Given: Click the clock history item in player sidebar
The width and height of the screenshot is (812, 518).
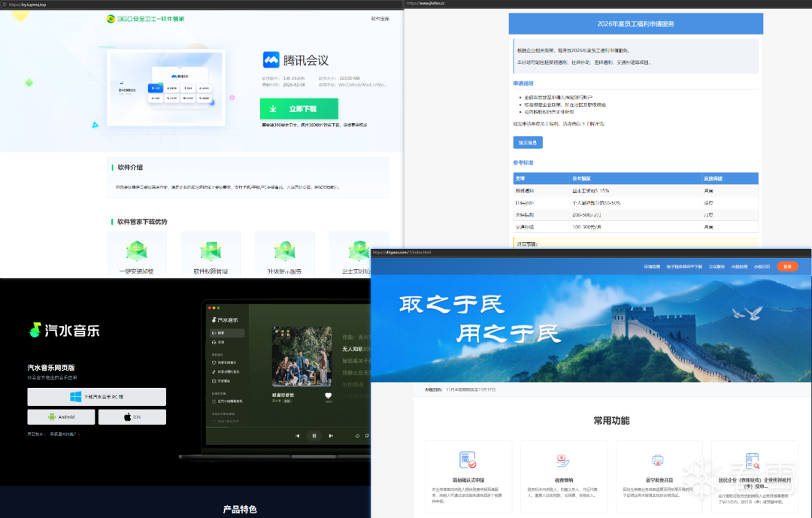Looking at the screenshot, I should click(x=221, y=380).
